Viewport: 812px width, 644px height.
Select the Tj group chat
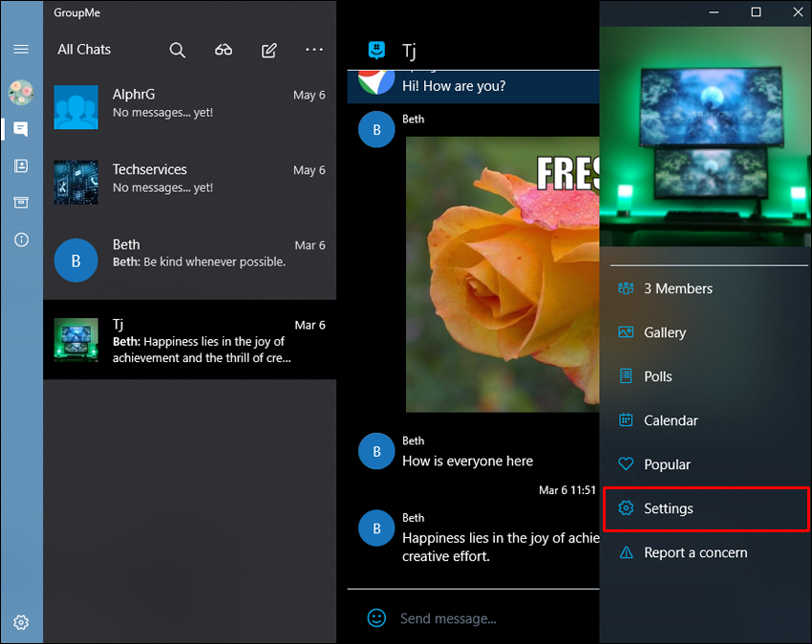pyautogui.click(x=190, y=340)
